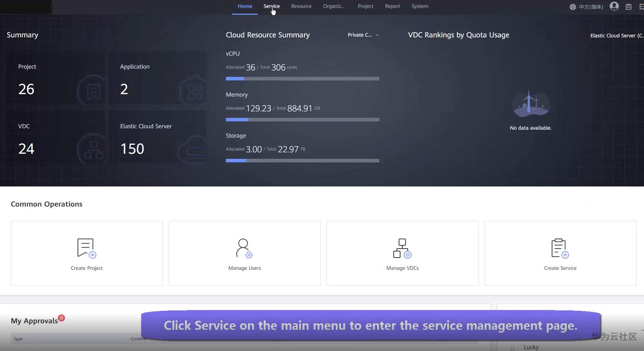Select the Project menu in the top bar
The image size is (644, 351).
click(x=366, y=6)
